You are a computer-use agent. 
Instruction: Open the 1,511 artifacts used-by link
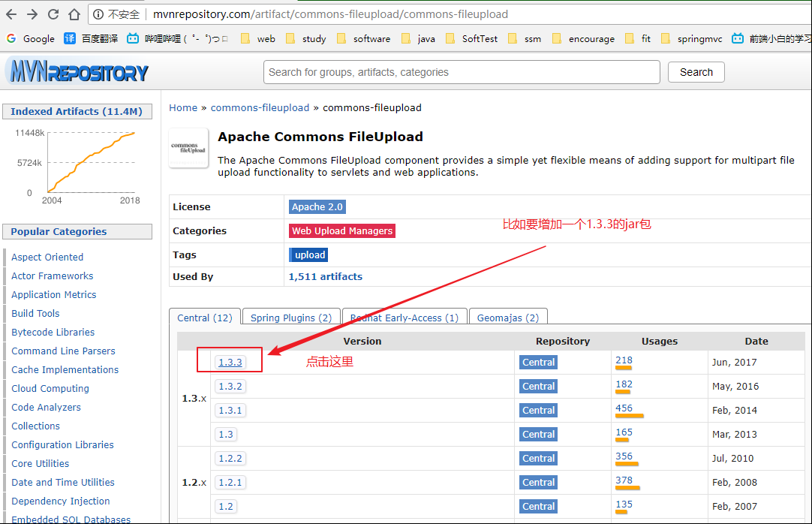[326, 276]
